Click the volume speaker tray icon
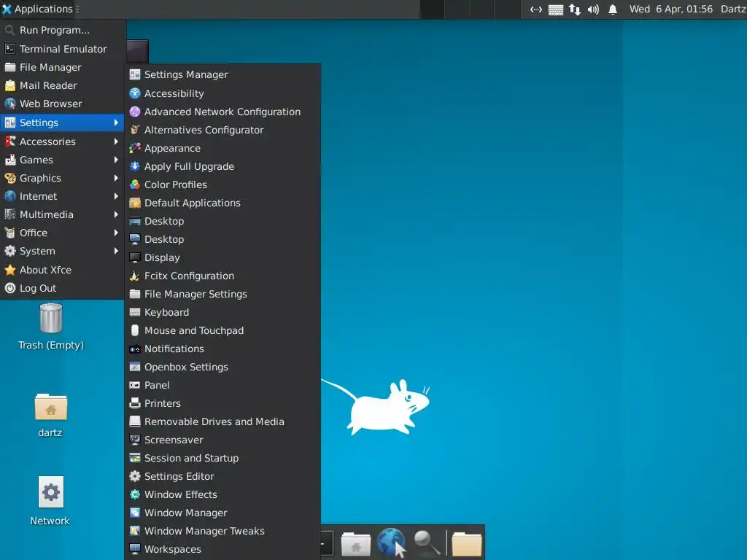Screen dimensions: 747x560 593,9
